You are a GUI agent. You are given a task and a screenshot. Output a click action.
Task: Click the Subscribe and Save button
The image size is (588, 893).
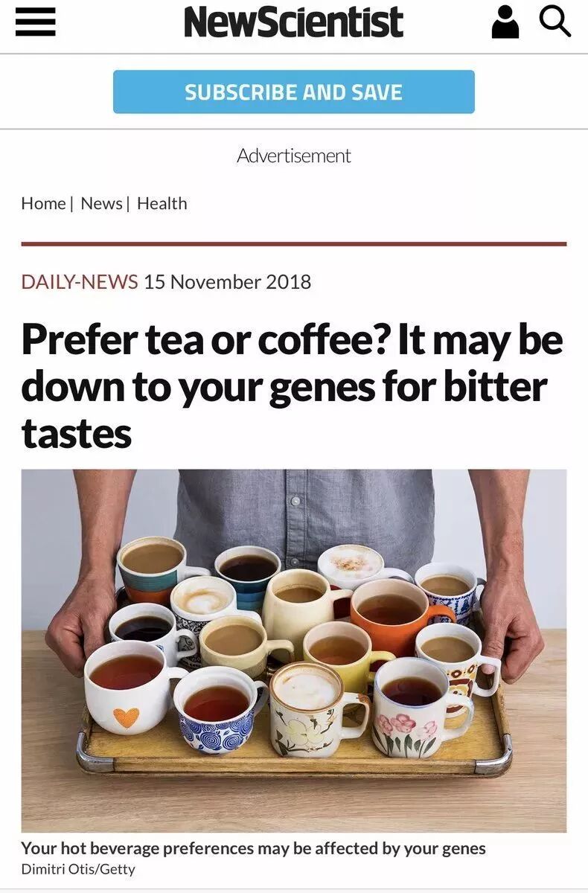(x=293, y=92)
